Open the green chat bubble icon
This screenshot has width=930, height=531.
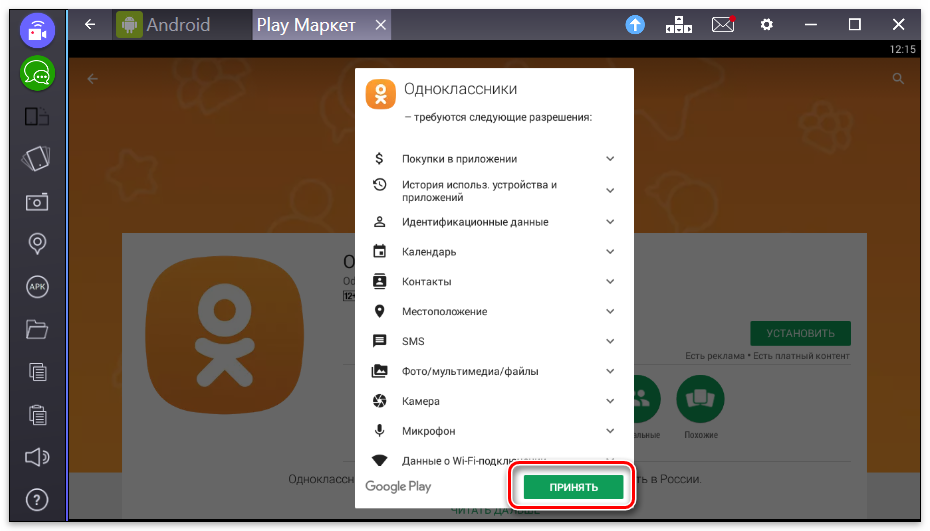pyautogui.click(x=37, y=74)
